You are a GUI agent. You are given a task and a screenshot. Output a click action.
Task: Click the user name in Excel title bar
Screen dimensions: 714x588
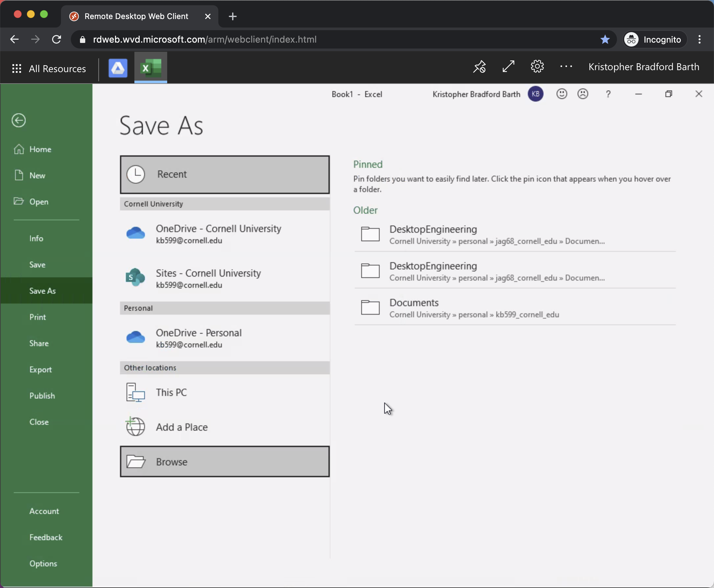point(476,94)
